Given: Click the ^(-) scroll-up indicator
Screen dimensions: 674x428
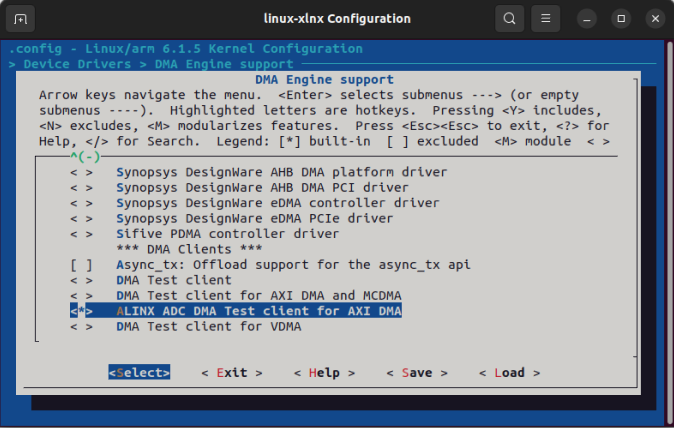Looking at the screenshot, I should click(x=85, y=156).
